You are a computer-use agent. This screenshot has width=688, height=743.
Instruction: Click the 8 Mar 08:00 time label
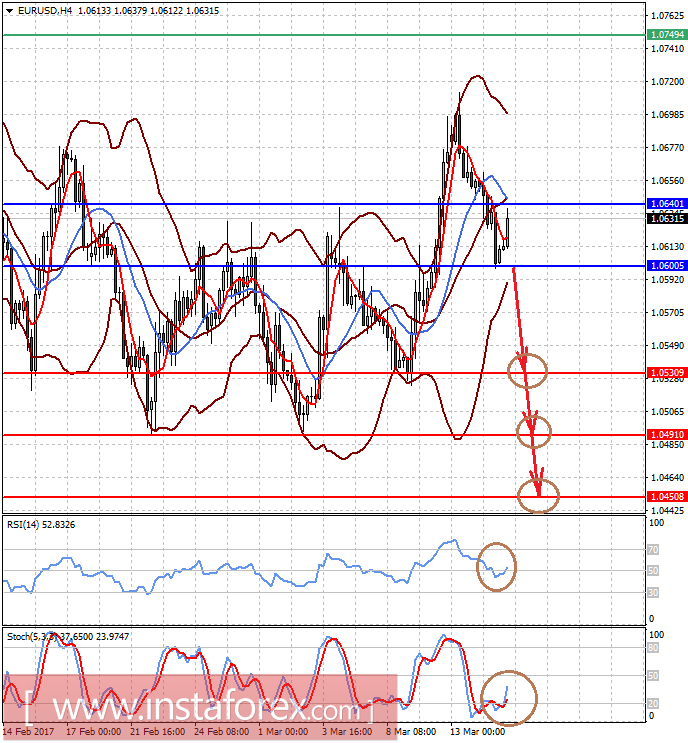point(411,731)
